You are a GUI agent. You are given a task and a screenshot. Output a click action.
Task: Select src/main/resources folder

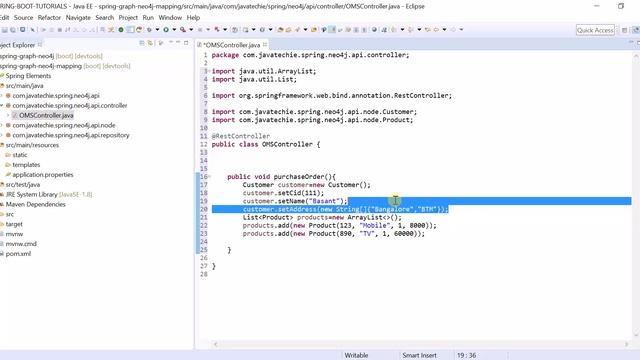point(32,145)
